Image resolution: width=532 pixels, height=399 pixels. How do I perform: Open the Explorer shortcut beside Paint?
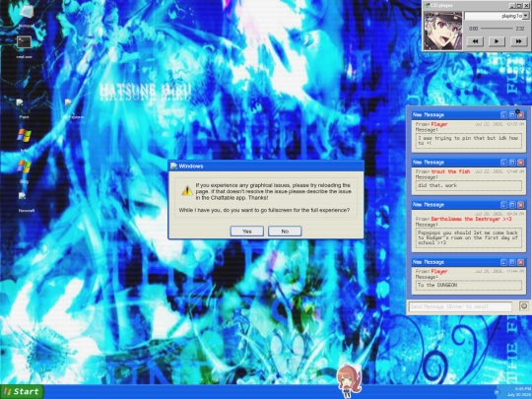coord(72,108)
